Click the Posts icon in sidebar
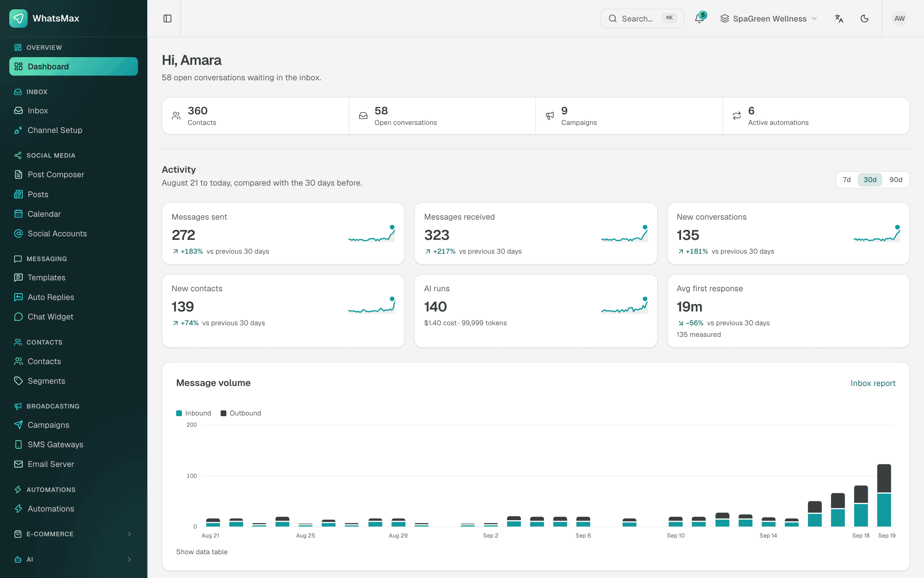Screen dimensions: 924x578 coord(18,194)
